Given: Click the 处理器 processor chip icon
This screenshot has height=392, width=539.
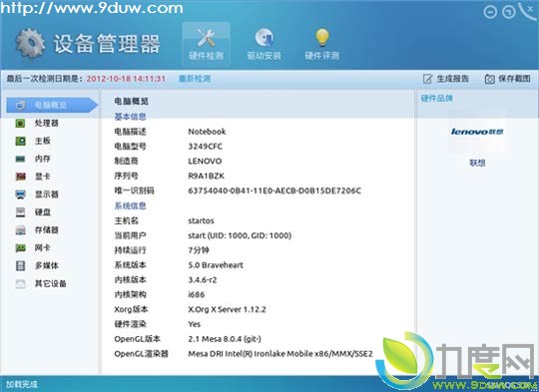Looking at the screenshot, I should [21, 123].
